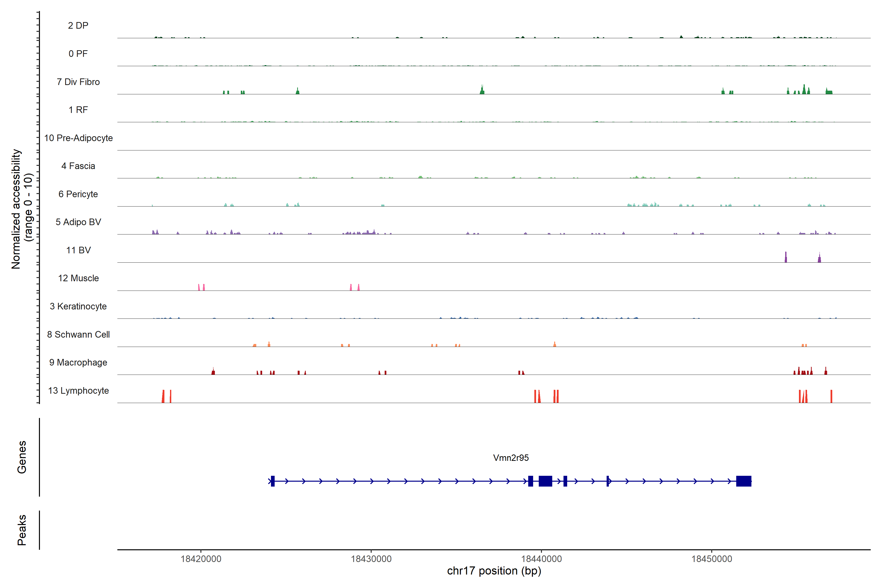Click the first exon of Vmn2r95
Image resolution: width=882 pixels, height=588 pixels.
click(x=273, y=481)
